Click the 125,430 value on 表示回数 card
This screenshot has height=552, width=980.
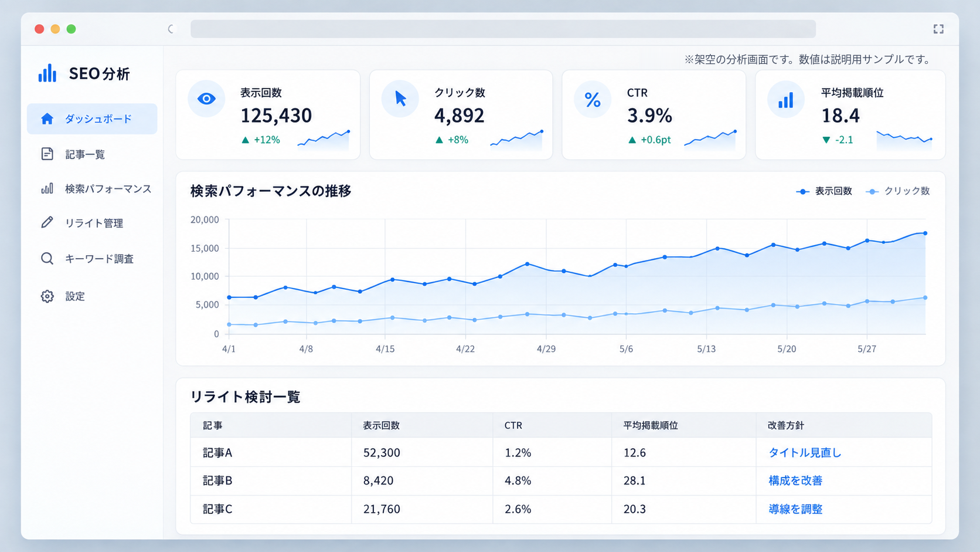pyautogui.click(x=276, y=116)
